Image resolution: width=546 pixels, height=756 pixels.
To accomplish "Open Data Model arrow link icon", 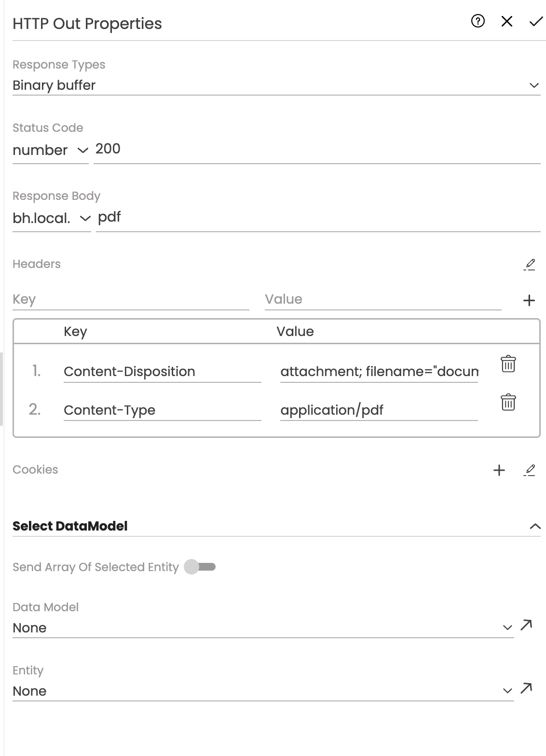I will click(526, 625).
